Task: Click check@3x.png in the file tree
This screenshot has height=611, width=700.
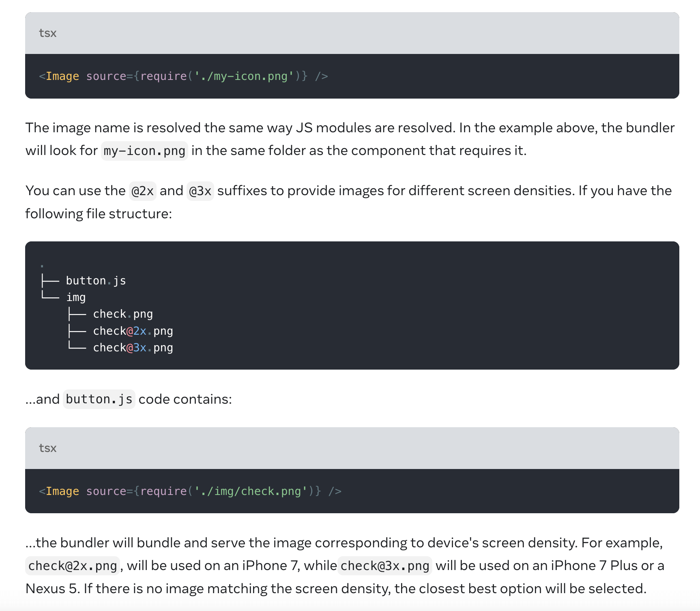Action: pos(133,347)
